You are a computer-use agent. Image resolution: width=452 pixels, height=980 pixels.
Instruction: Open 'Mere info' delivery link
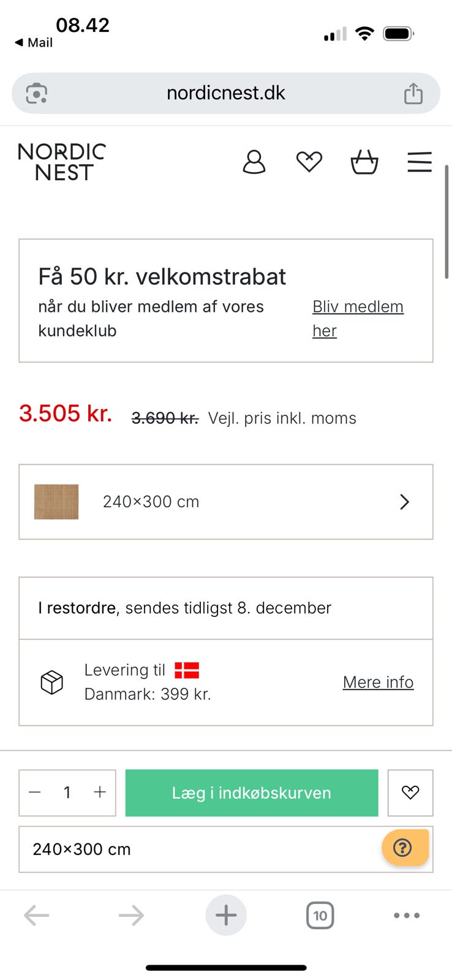378,682
